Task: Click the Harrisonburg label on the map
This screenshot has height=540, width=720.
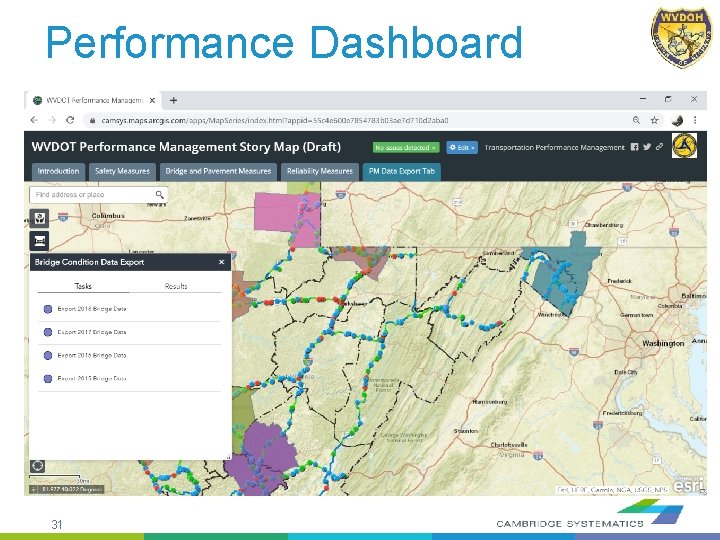Action: (x=490, y=402)
